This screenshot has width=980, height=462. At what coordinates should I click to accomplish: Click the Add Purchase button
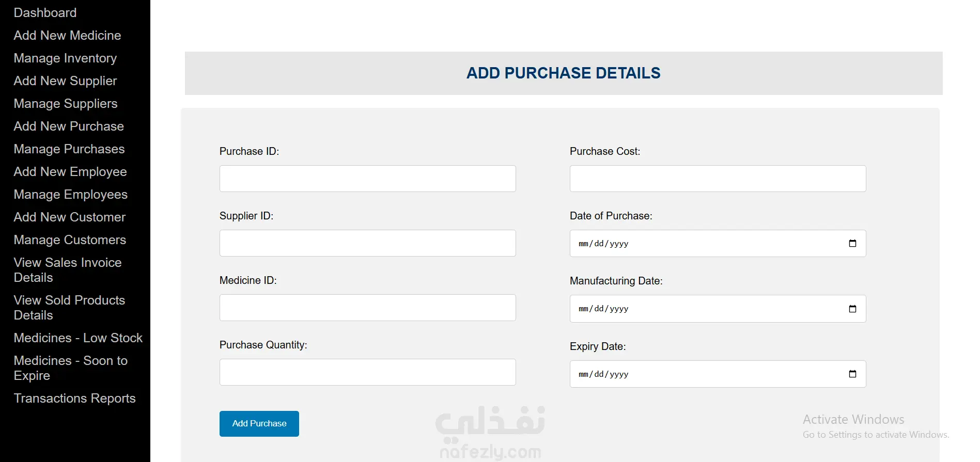point(259,424)
